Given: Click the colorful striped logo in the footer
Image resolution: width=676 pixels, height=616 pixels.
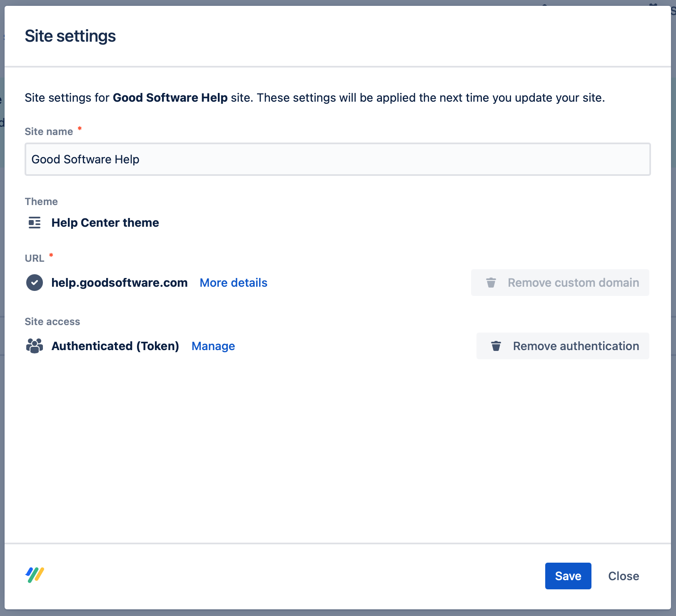Looking at the screenshot, I should (x=35, y=575).
